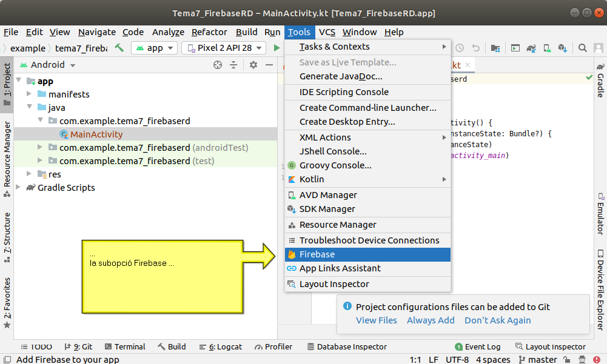Choose SDK Manager from Tools menu
This screenshot has height=364, width=607.
click(367, 209)
